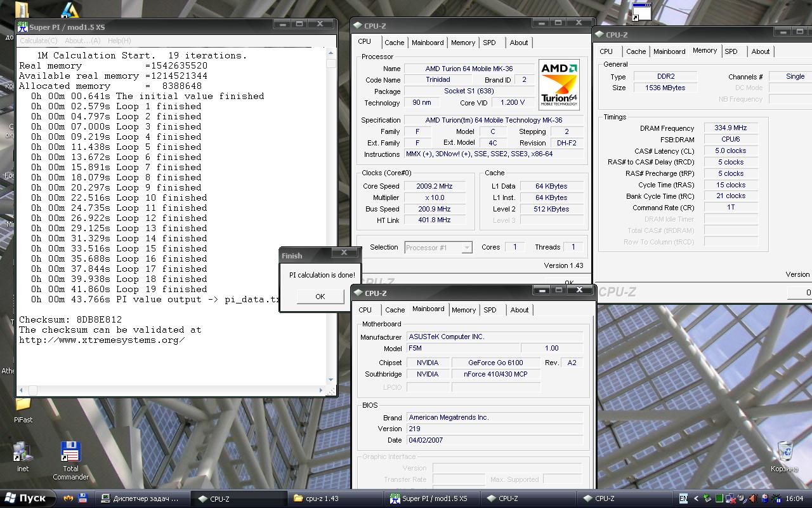Viewport: 812px width, 508px height.
Task: Click the CAS# Latency value 5.0 clocks
Action: (731, 150)
